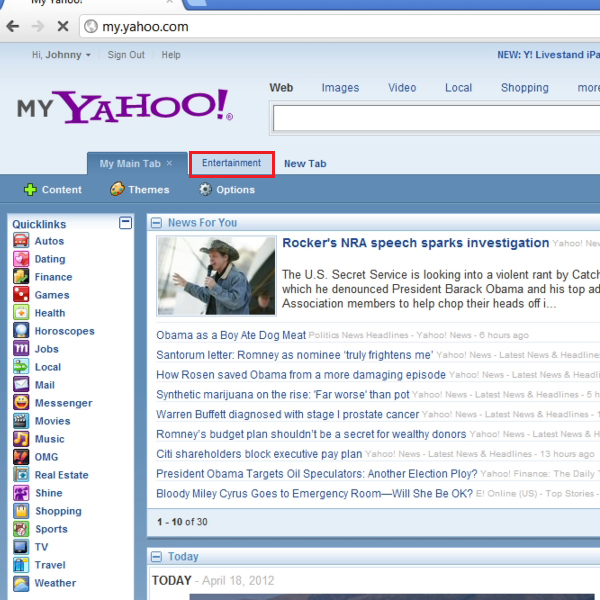Click the Jobs quicklink icon
The image size is (600, 600).
[x=21, y=349]
